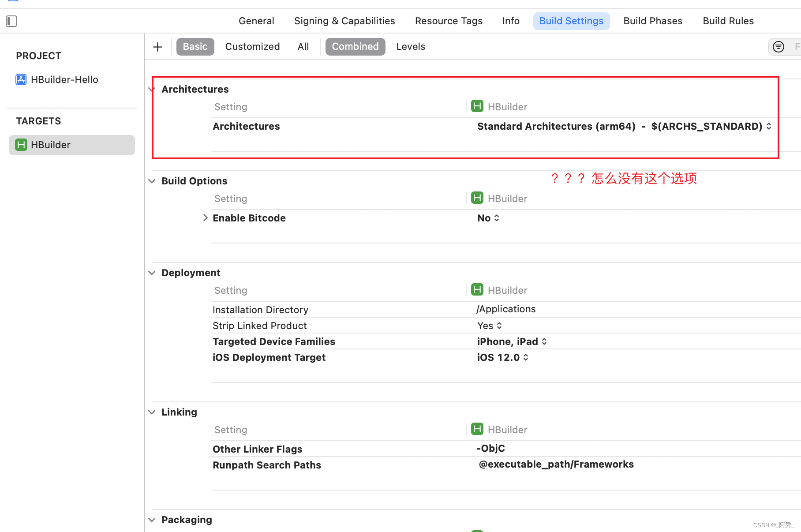Add a build setting with plus
801x532 pixels.
point(157,47)
